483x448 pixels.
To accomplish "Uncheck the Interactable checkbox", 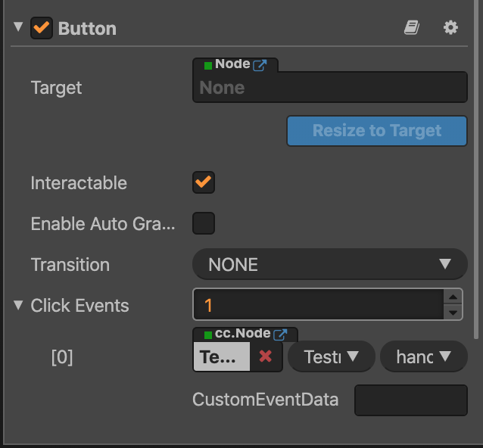I will [x=204, y=182].
